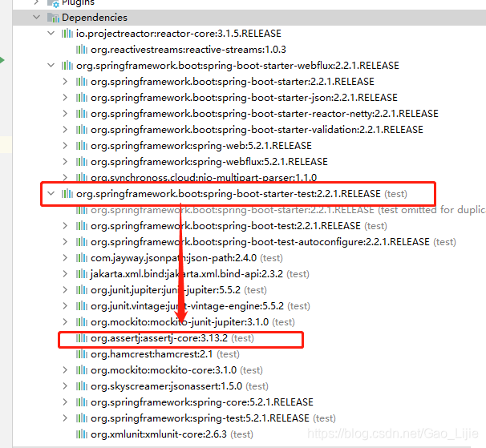
Task: Click library icon of spring-core:5.2.1.RELEASE
Action: (x=82, y=402)
